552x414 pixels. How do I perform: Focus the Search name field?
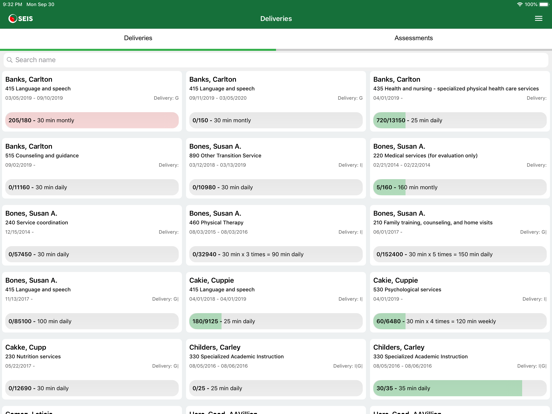(276, 60)
